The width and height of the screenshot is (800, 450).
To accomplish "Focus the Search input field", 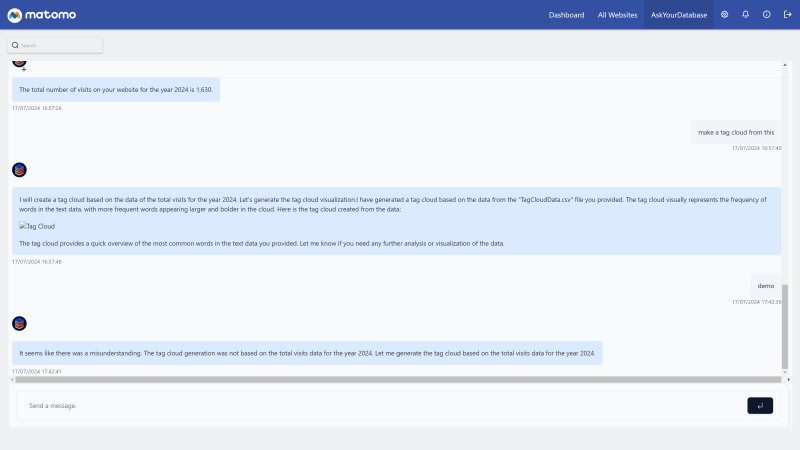I will coord(60,45).
